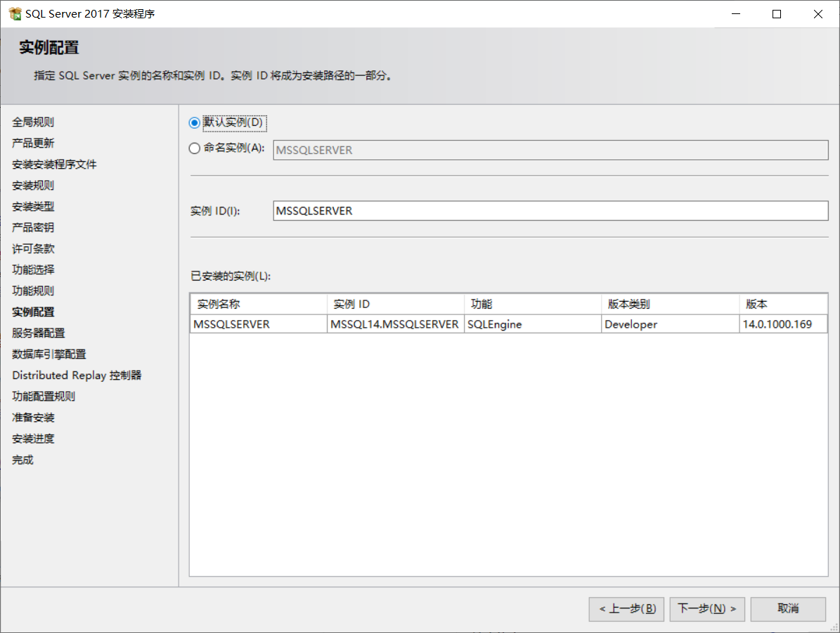Screen dimensions: 840x633
Task: Click the 实例名称 column header
Action: tap(259, 305)
